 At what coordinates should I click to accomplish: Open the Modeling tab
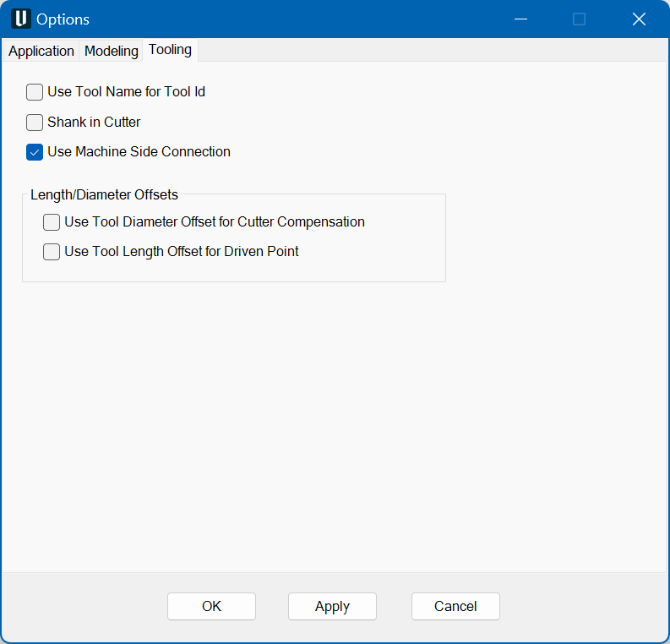[111, 51]
